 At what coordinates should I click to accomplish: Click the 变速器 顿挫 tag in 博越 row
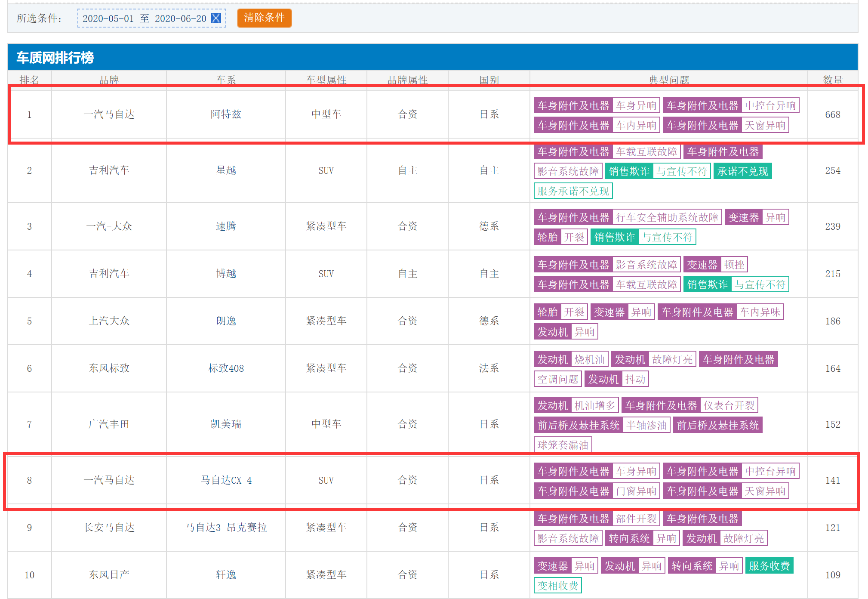tap(715, 265)
